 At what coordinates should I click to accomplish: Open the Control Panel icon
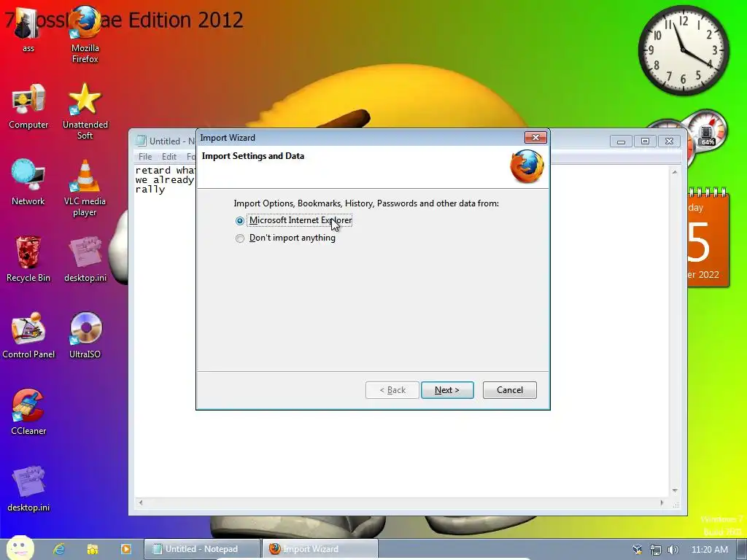[28, 335]
